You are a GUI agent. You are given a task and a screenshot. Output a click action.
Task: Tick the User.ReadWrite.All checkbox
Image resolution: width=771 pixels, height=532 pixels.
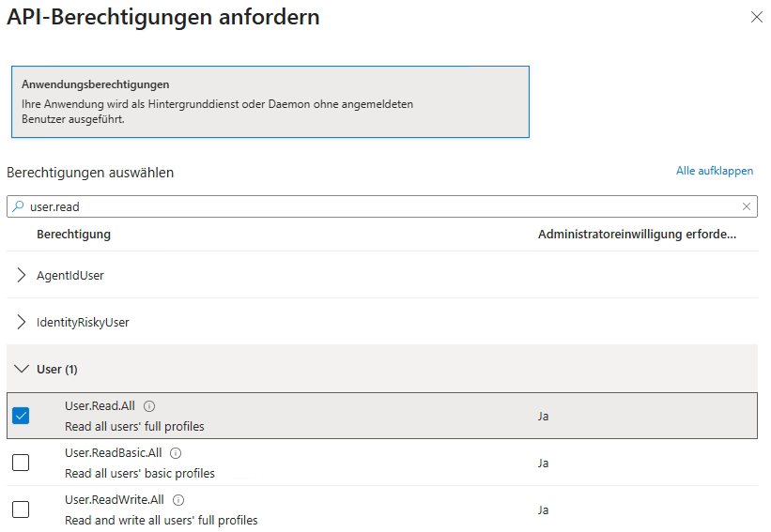pyautogui.click(x=21, y=509)
